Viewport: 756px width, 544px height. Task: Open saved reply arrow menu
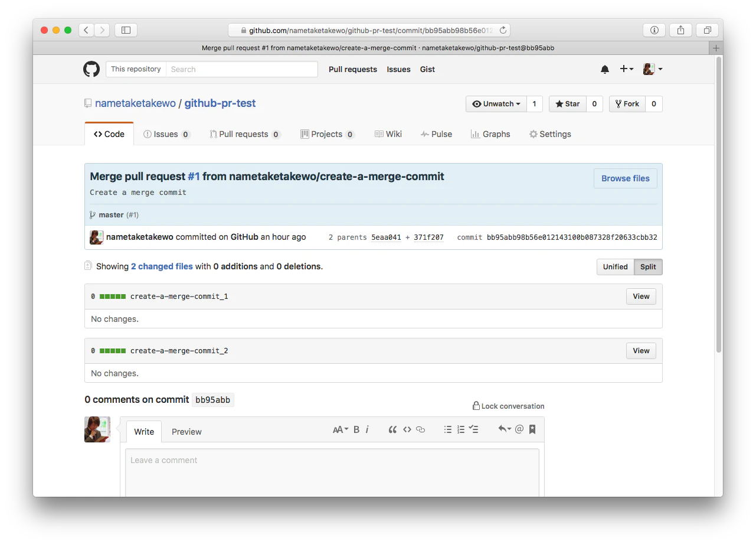coord(504,429)
